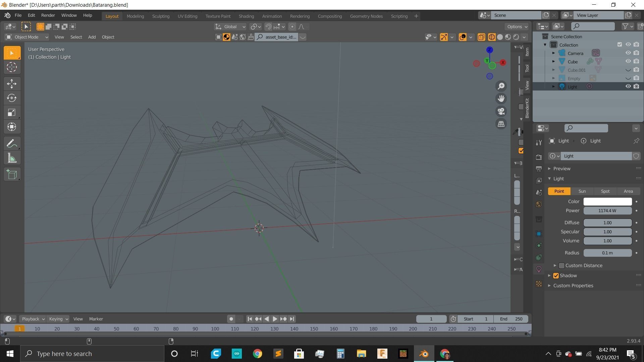Viewport: 644px width, 362px height.
Task: Click the light Color swatch
Action: pos(607,201)
